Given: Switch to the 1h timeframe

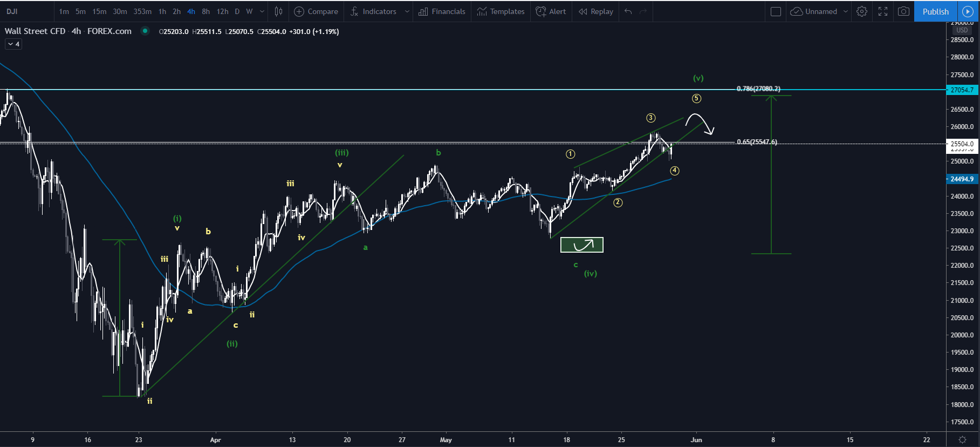Looking at the screenshot, I should (x=162, y=11).
